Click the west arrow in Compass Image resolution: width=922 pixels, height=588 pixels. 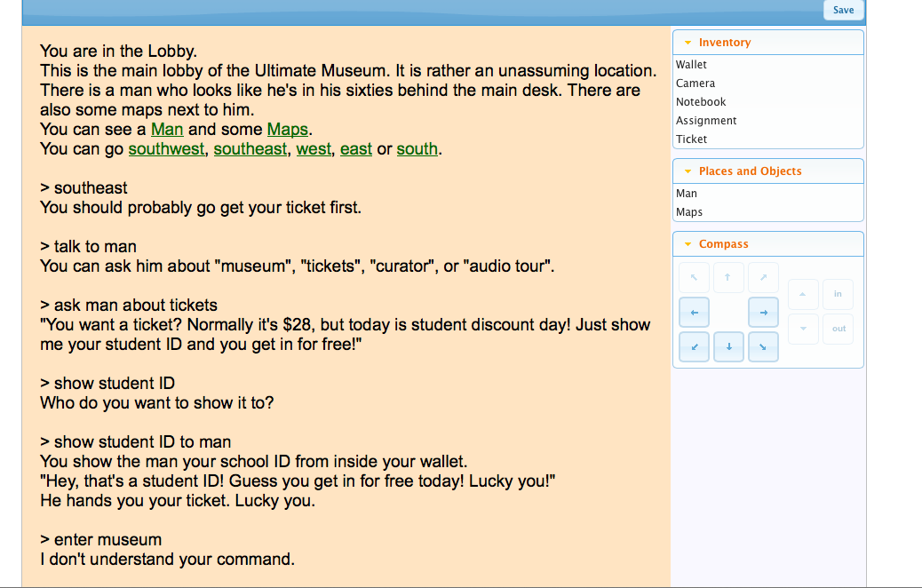click(x=694, y=313)
